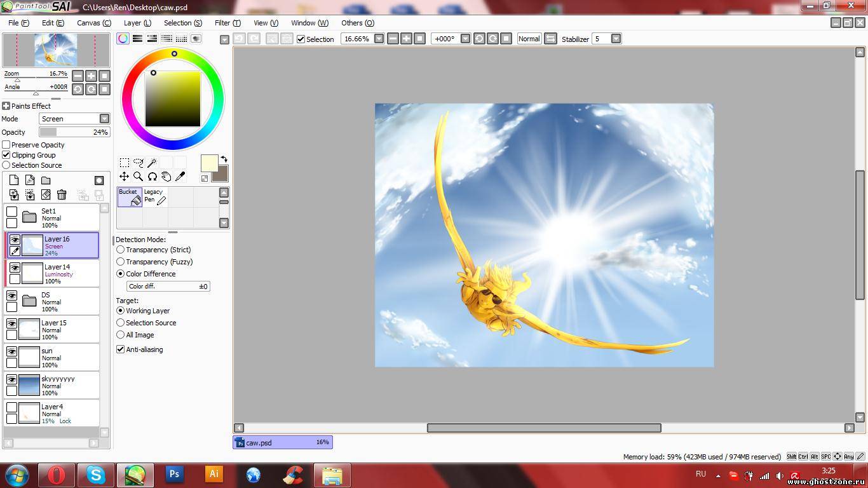Viewport: 868px width, 488px height.
Task: Select the rectangular Selection tool
Action: 125,163
